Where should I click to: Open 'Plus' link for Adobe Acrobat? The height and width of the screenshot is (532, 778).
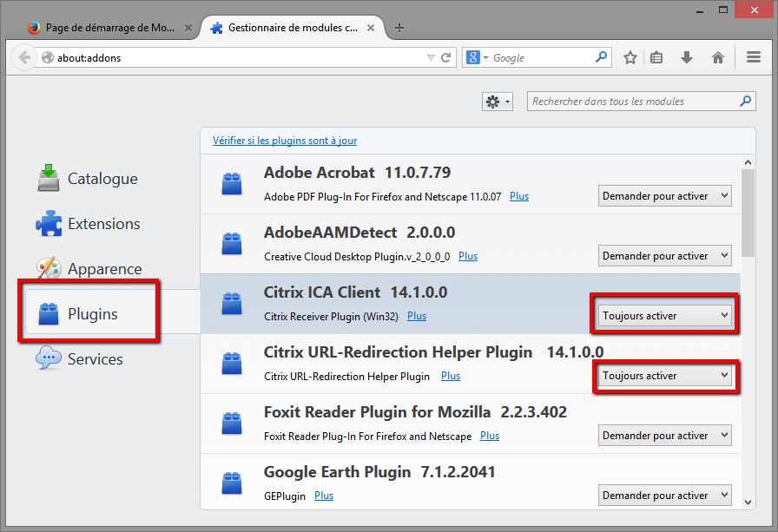[x=519, y=196]
